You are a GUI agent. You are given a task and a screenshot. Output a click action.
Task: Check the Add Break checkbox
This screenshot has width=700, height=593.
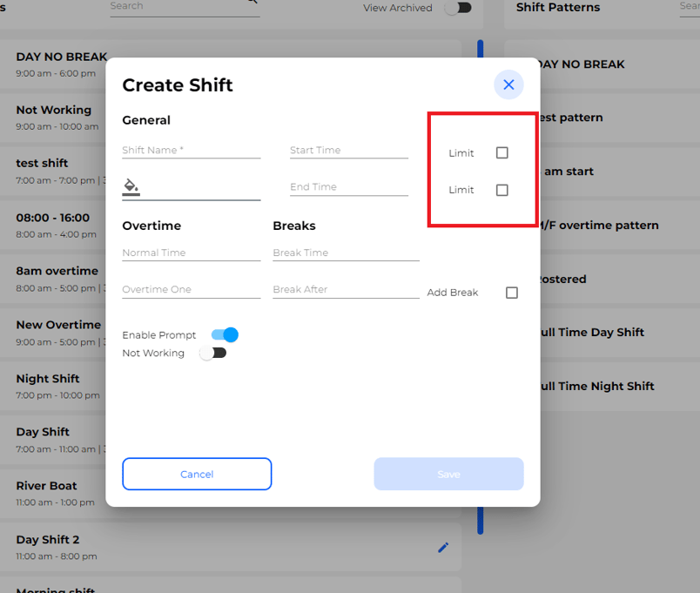(x=512, y=293)
